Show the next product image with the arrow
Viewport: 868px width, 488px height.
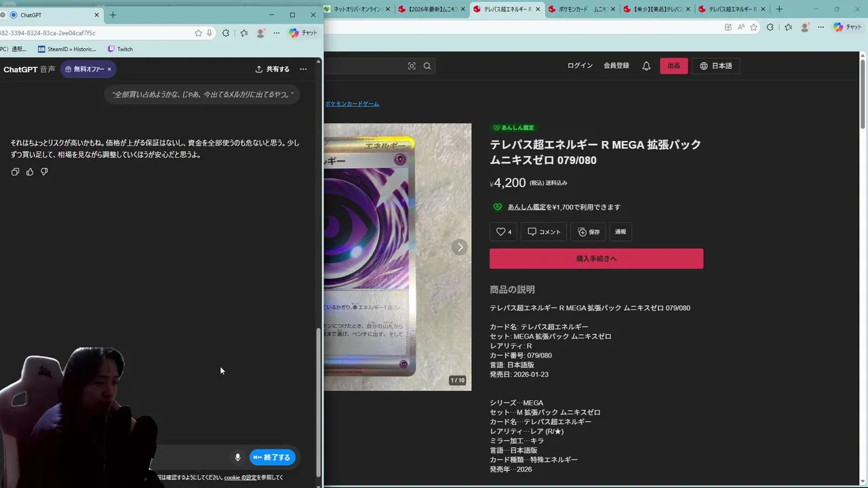(460, 247)
